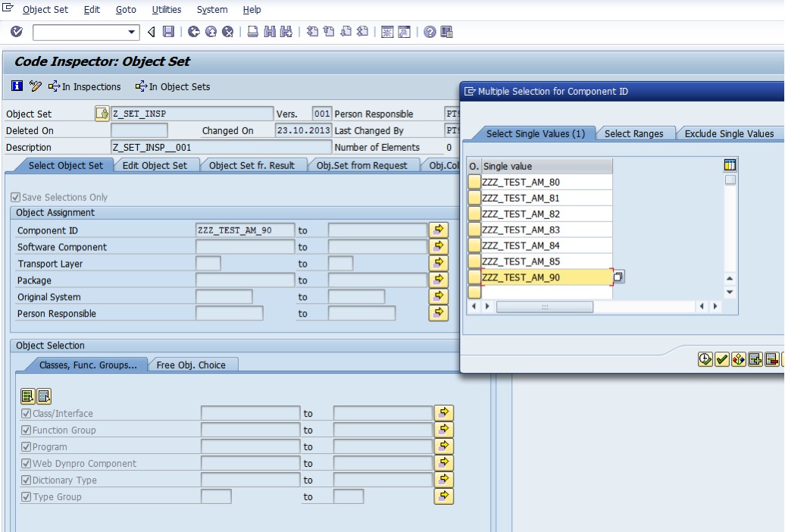Click the Print icon in toolbar

pos(253,32)
